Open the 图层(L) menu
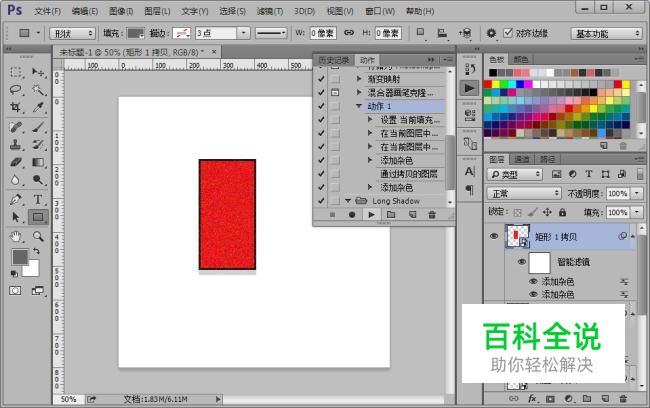 [x=157, y=11]
